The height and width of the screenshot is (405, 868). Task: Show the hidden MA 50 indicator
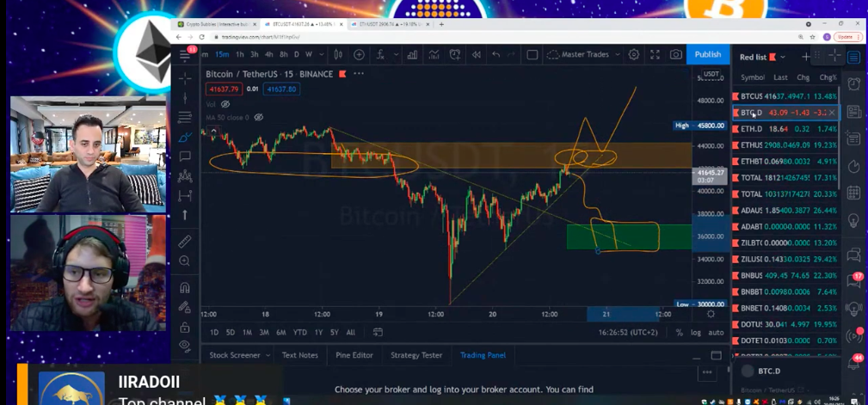click(258, 117)
